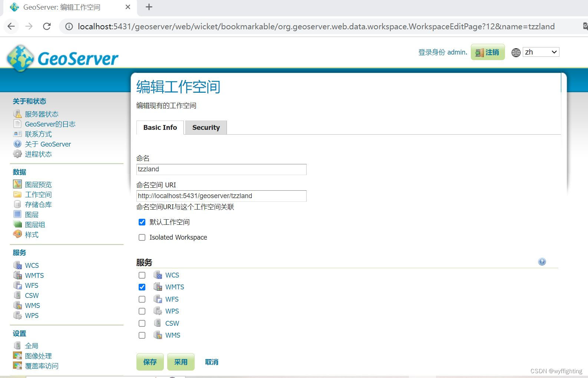Click the server status warning icon
588x378 pixels.
point(17,114)
